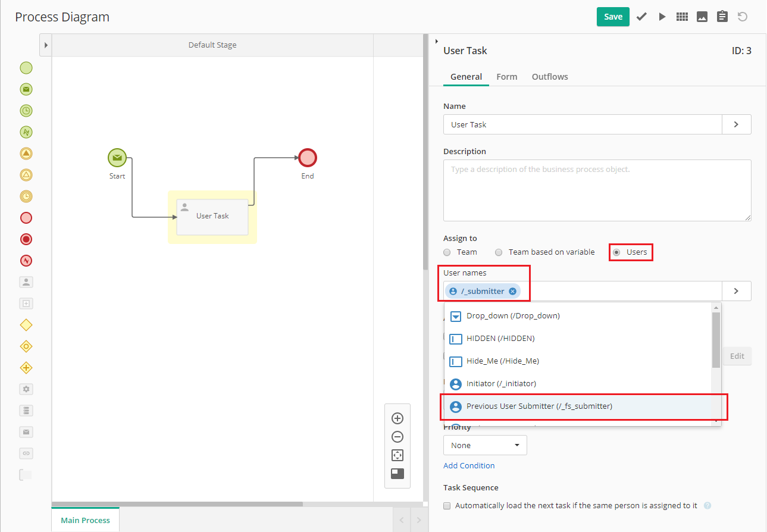The width and height of the screenshot is (767, 532).
Task: Open the image export icon in header
Action: (x=702, y=17)
